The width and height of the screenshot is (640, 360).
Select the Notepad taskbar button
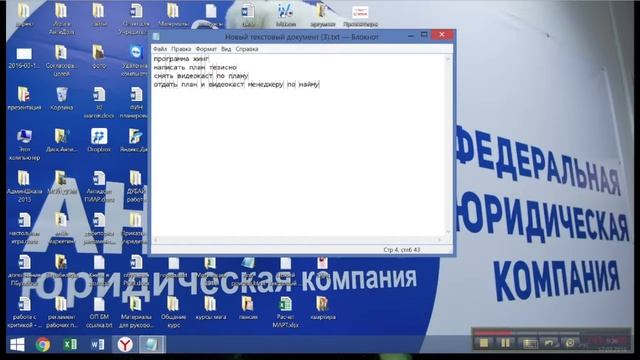151,345
